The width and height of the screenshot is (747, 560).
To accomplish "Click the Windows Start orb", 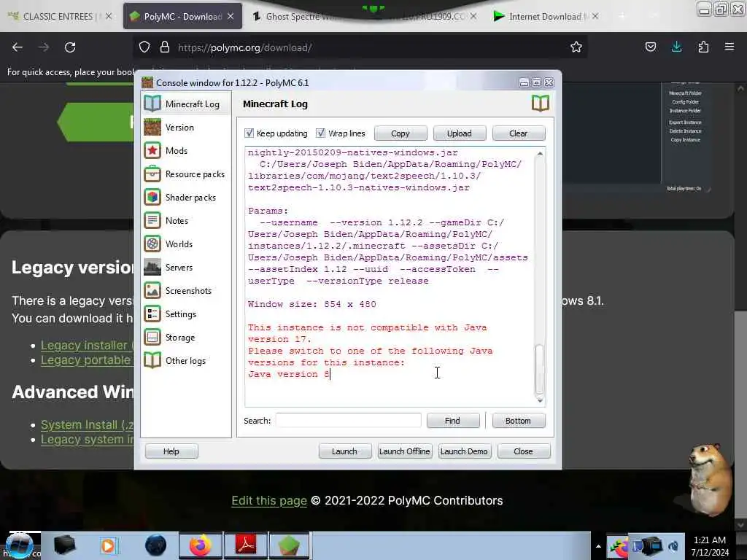I will coord(19,545).
